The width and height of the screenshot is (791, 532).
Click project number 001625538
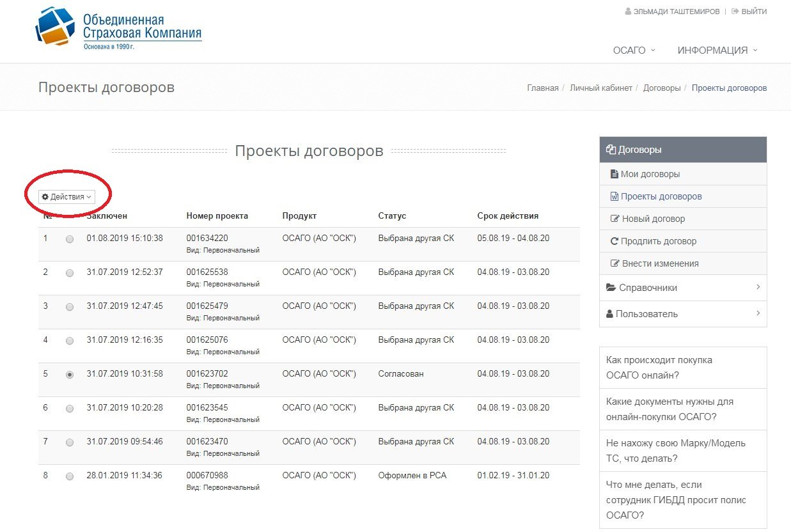click(x=207, y=272)
